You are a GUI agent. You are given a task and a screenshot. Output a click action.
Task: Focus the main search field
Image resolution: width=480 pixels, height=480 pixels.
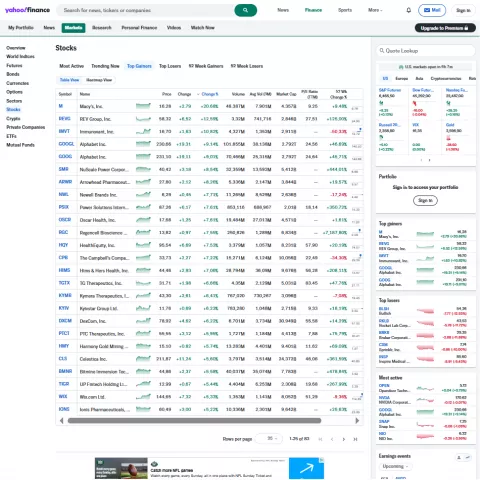[145, 10]
